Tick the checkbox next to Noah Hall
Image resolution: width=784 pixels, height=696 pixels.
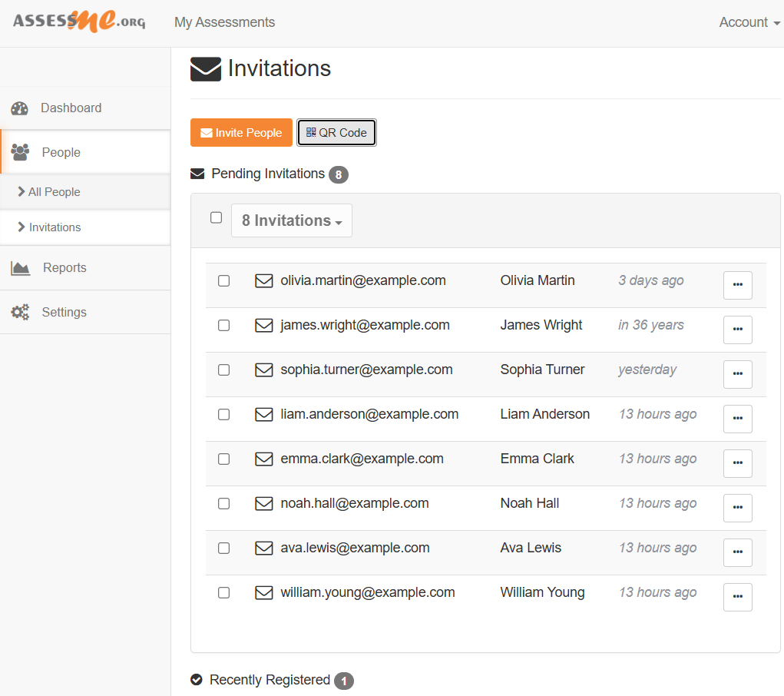tap(223, 503)
